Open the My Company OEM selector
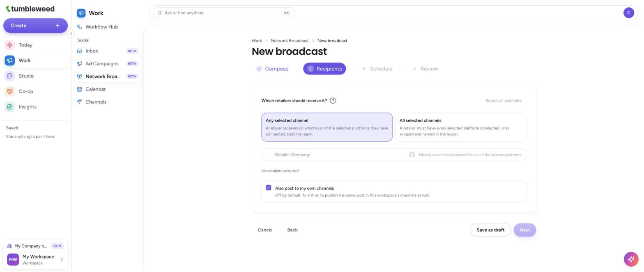 click(x=35, y=246)
